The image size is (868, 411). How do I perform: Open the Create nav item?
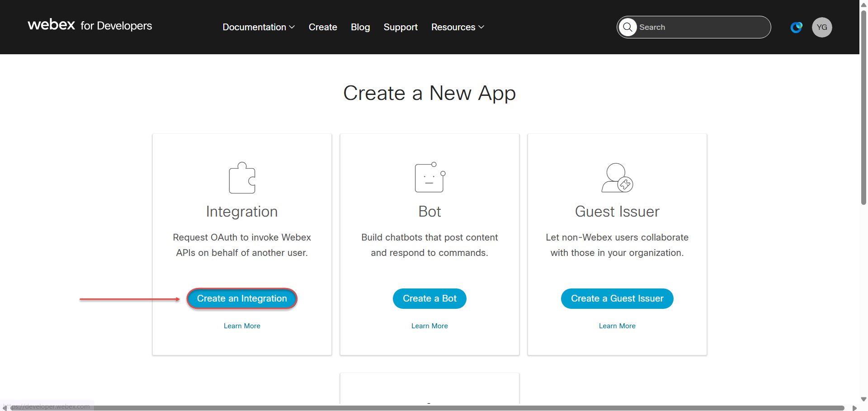tap(323, 27)
